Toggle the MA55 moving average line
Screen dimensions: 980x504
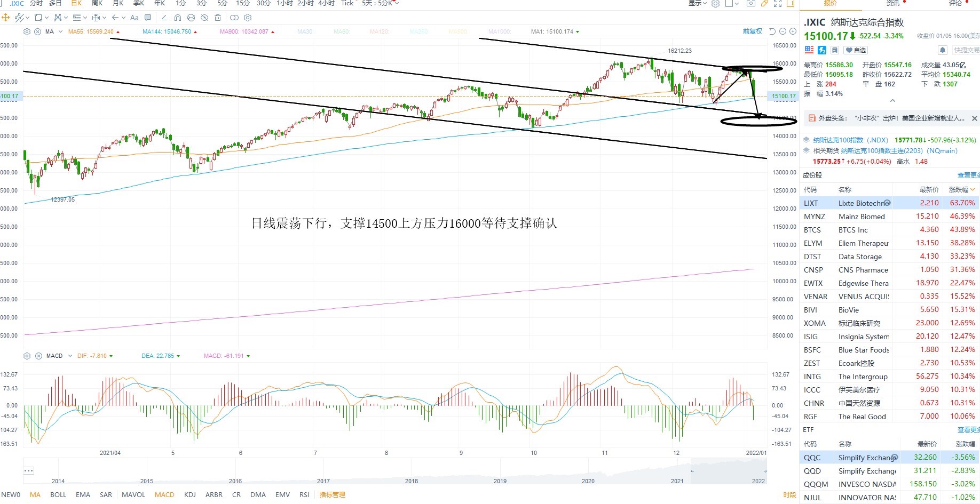(93, 31)
